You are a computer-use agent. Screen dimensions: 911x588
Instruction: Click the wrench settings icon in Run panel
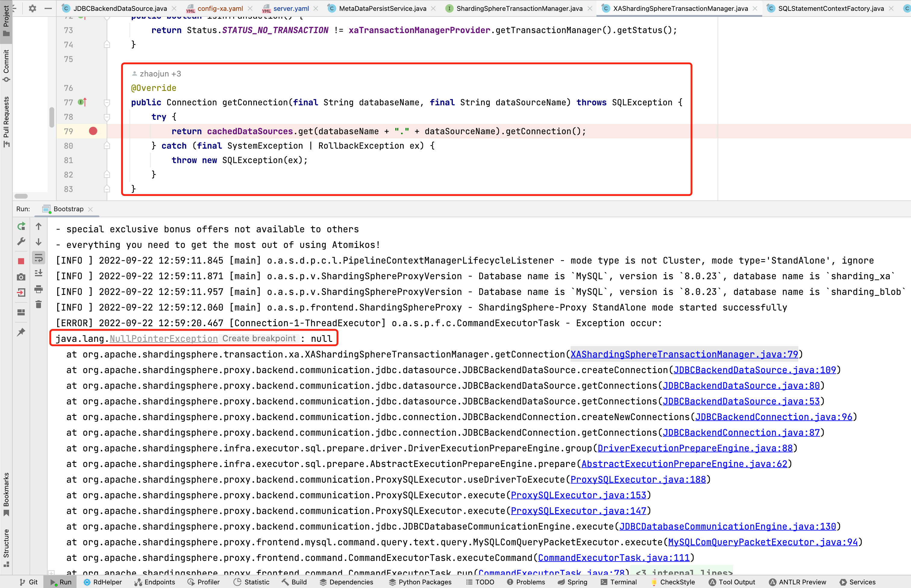[21, 242]
